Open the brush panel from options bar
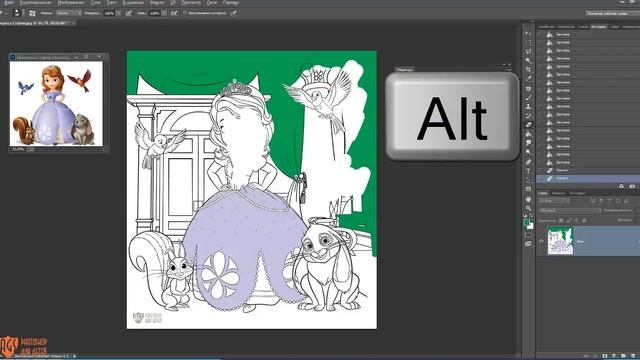This screenshot has height=360, width=640. click(32, 13)
